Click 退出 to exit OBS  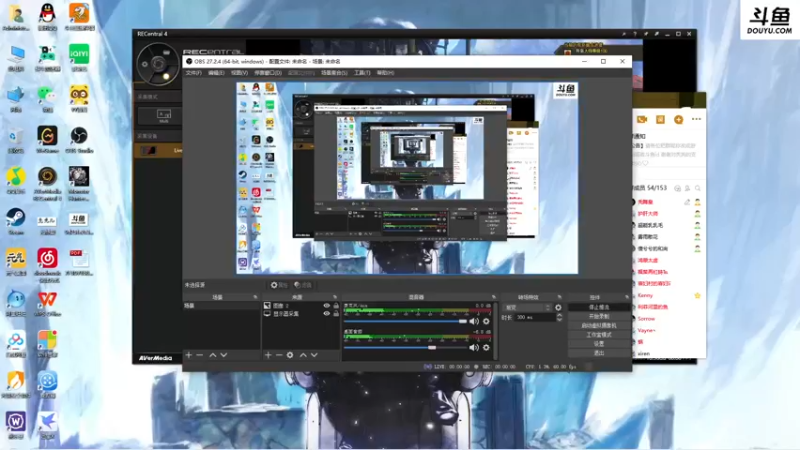click(x=598, y=353)
